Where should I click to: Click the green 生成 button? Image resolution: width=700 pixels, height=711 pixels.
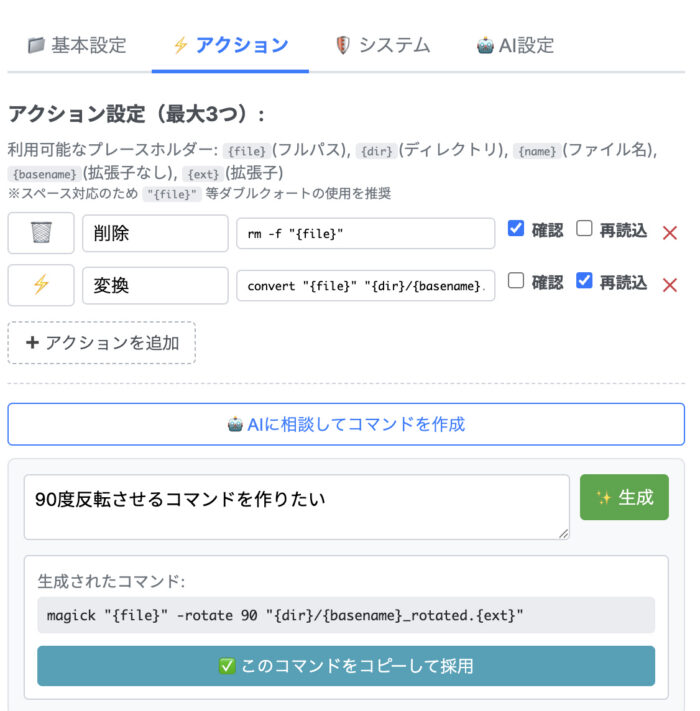[x=624, y=497]
